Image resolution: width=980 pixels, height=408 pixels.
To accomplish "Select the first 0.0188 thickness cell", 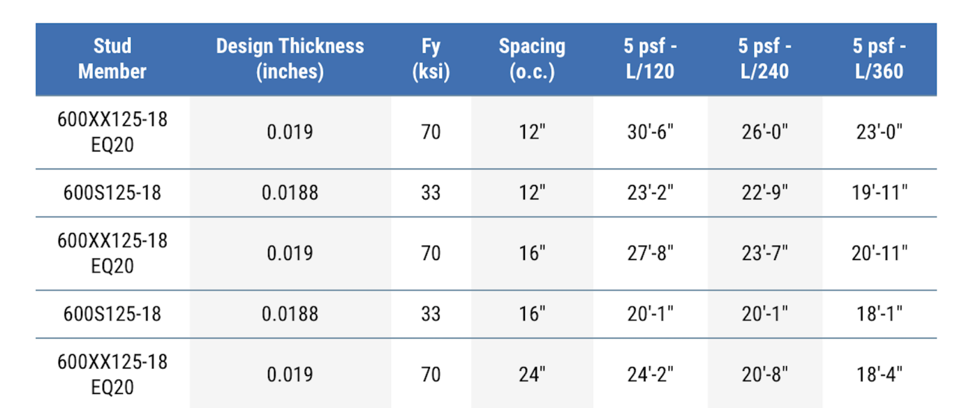I will click(290, 193).
